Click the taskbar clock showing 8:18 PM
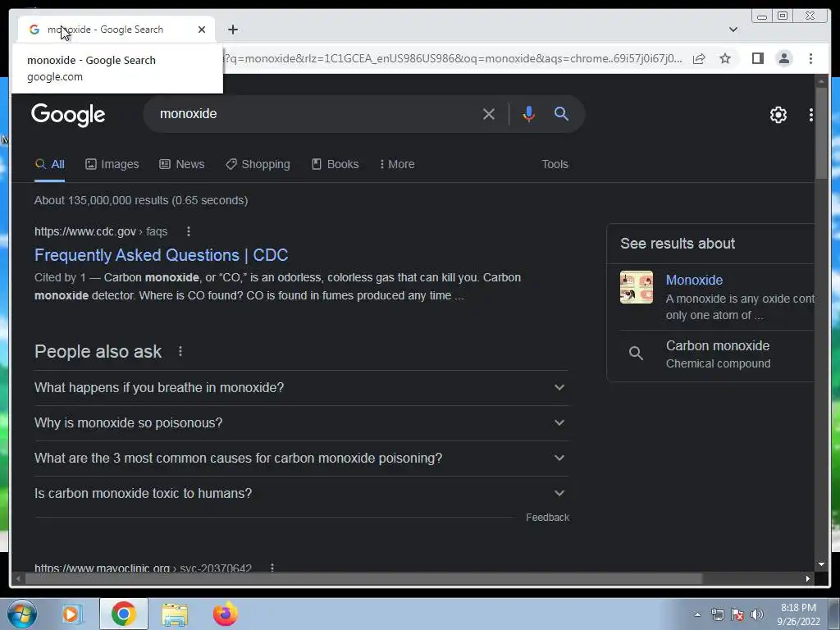The height and width of the screenshot is (630, 840). coord(798,614)
